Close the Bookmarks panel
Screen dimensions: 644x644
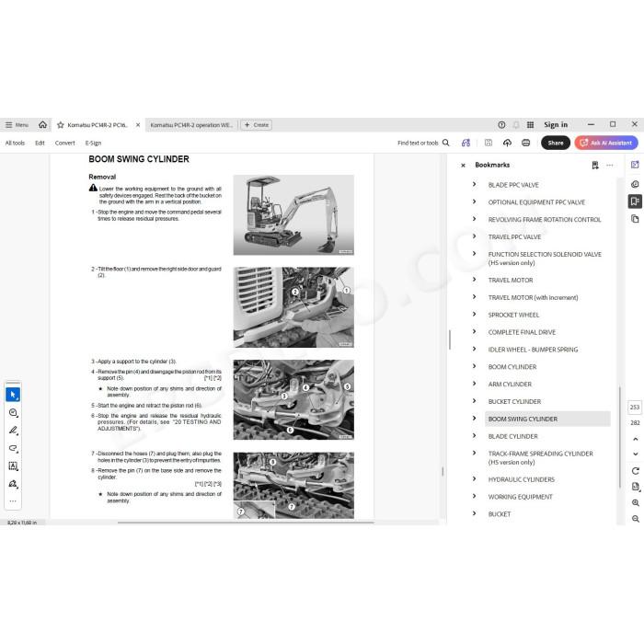(463, 165)
